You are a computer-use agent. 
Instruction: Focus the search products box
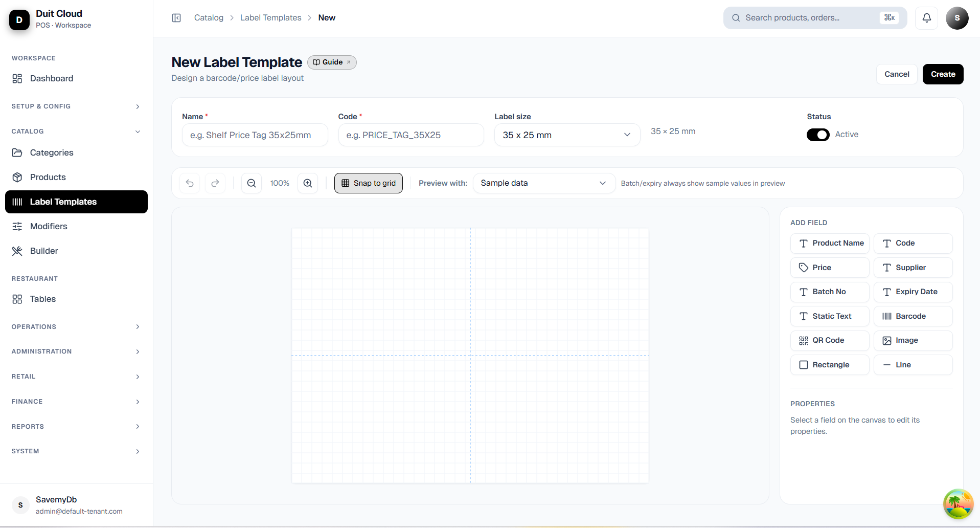815,18
